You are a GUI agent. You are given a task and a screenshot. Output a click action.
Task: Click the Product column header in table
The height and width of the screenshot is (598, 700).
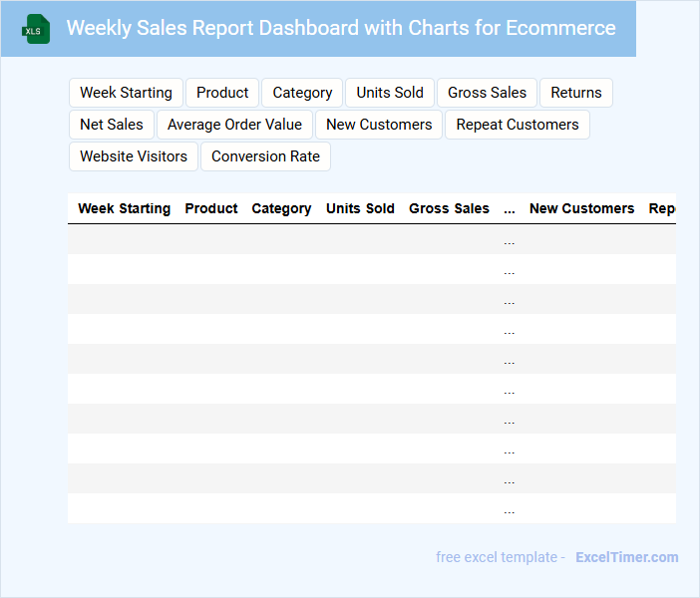pyautogui.click(x=211, y=208)
